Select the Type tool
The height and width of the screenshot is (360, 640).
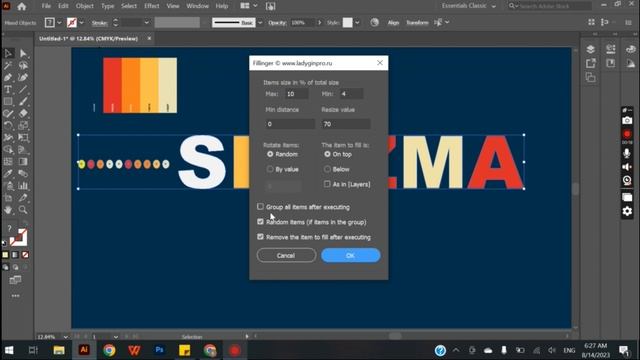8,89
